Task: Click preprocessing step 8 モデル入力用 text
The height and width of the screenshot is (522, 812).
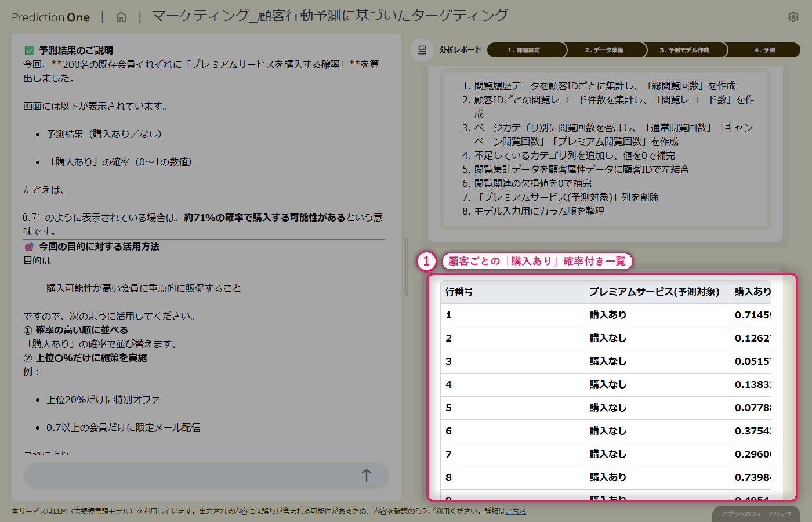Action: [539, 211]
